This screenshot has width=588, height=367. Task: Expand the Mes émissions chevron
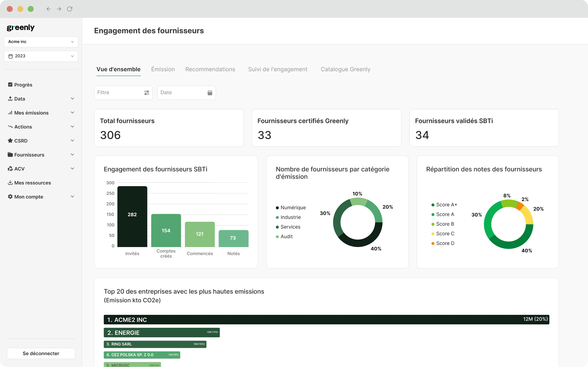[x=72, y=113]
